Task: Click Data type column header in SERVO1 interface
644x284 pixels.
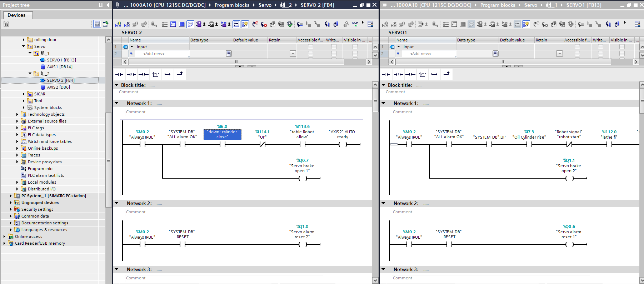Action: [477, 40]
